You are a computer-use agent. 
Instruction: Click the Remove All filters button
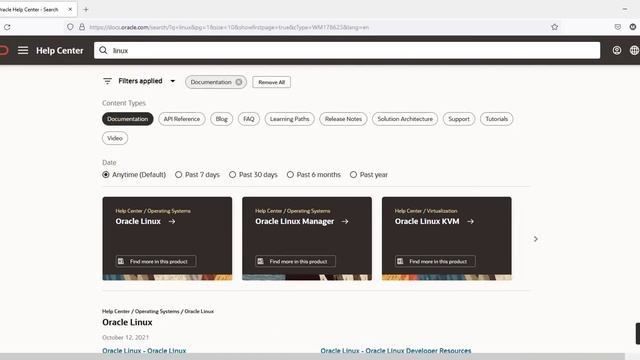click(x=271, y=82)
